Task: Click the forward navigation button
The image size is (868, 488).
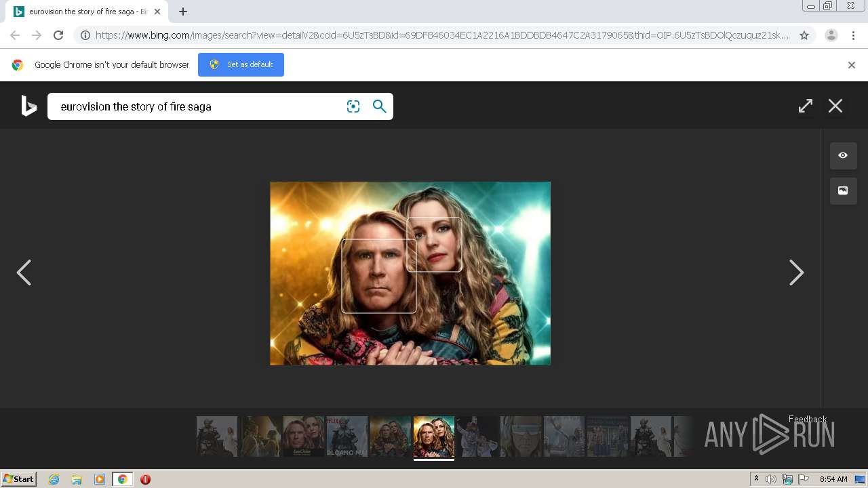Action: point(37,35)
